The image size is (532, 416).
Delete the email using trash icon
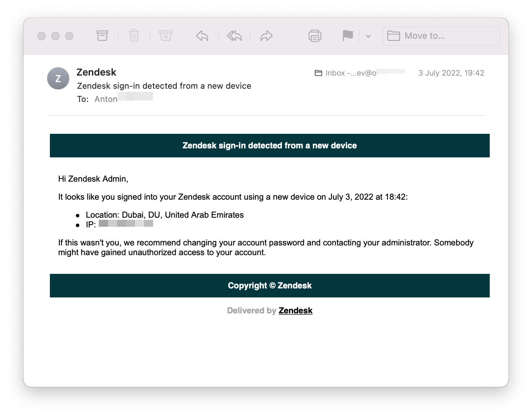134,36
